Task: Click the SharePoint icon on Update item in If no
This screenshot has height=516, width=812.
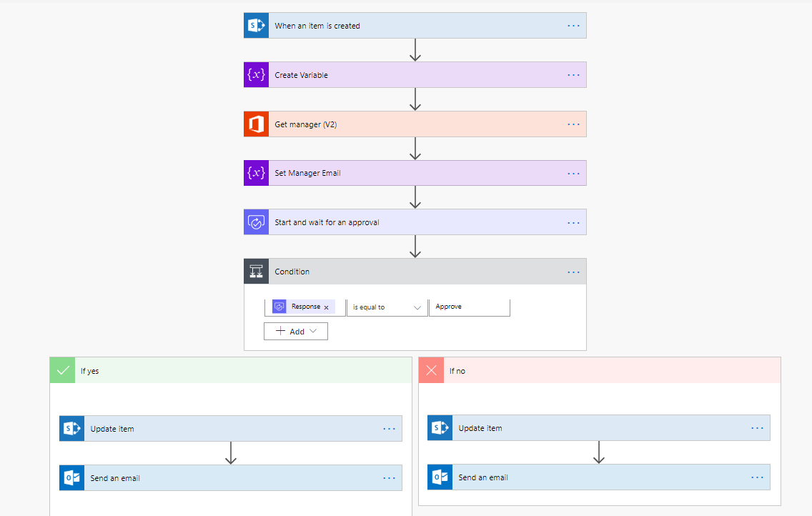Action: (x=440, y=428)
